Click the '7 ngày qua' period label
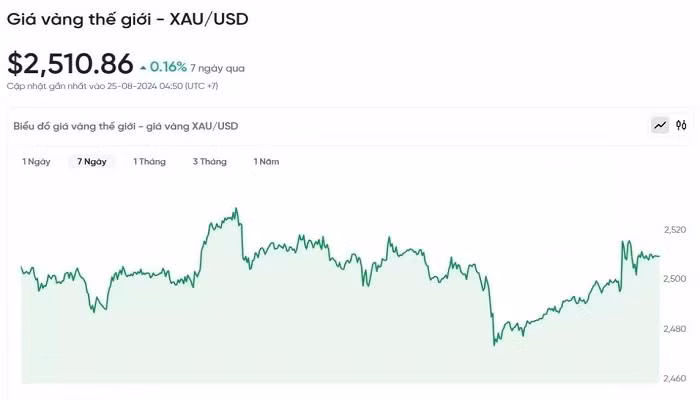Image resolution: width=700 pixels, height=400 pixels. coord(217,68)
